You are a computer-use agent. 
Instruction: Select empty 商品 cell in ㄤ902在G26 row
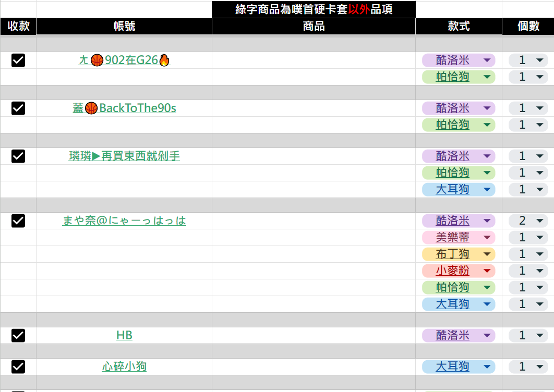314,60
